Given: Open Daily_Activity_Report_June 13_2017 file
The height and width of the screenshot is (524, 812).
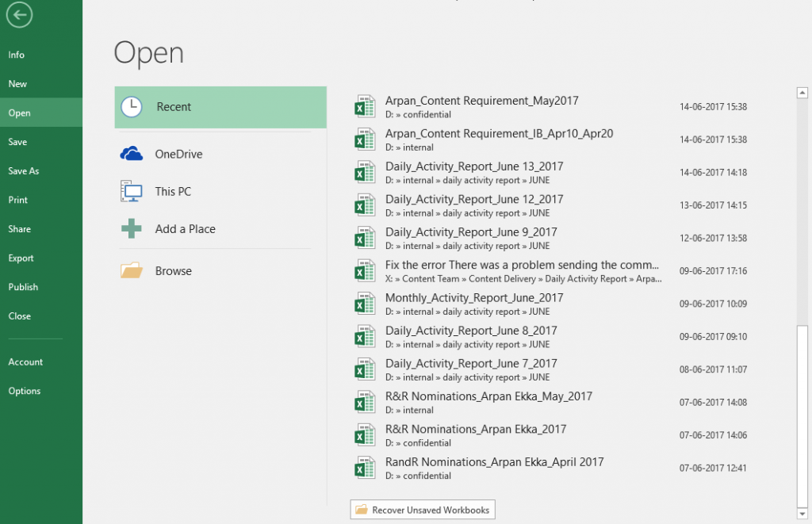Looking at the screenshot, I should coord(473,166).
